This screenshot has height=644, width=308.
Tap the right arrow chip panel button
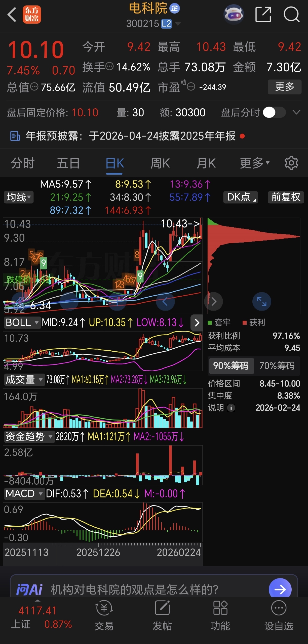[x=214, y=301]
